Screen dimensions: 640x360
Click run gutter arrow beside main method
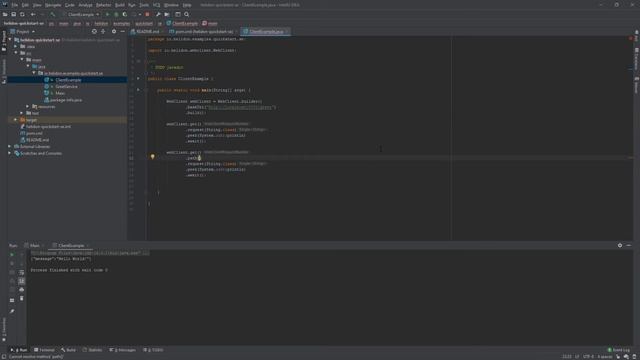point(138,90)
